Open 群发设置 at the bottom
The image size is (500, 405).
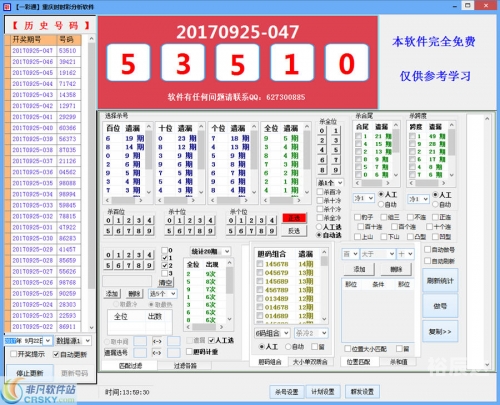tap(362, 392)
